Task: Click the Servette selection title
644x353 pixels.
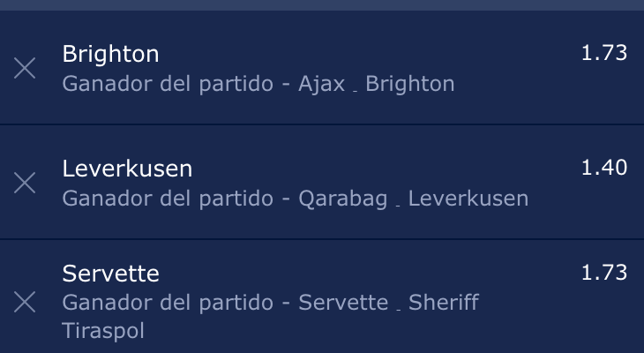Action: (110, 274)
